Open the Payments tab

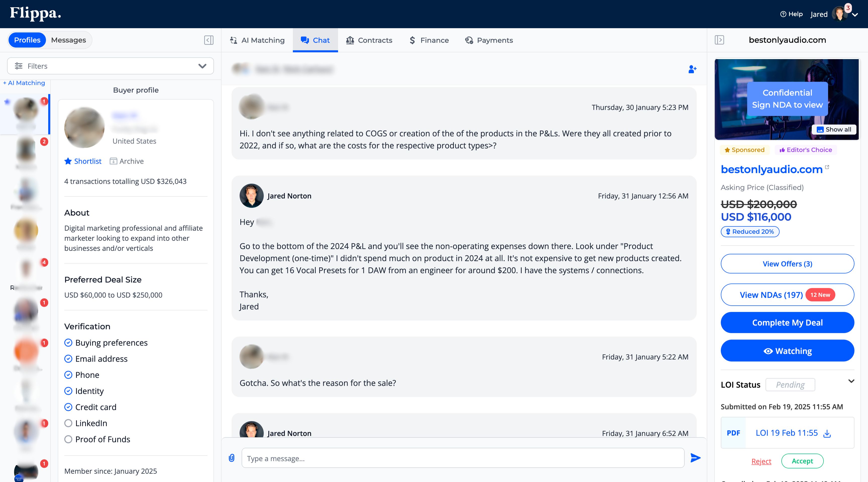point(489,40)
